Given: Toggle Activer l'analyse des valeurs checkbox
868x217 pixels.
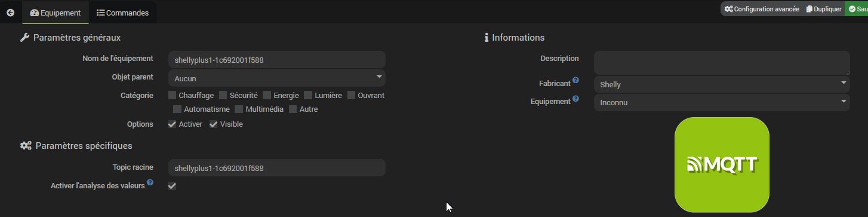Looking at the screenshot, I should [x=172, y=186].
